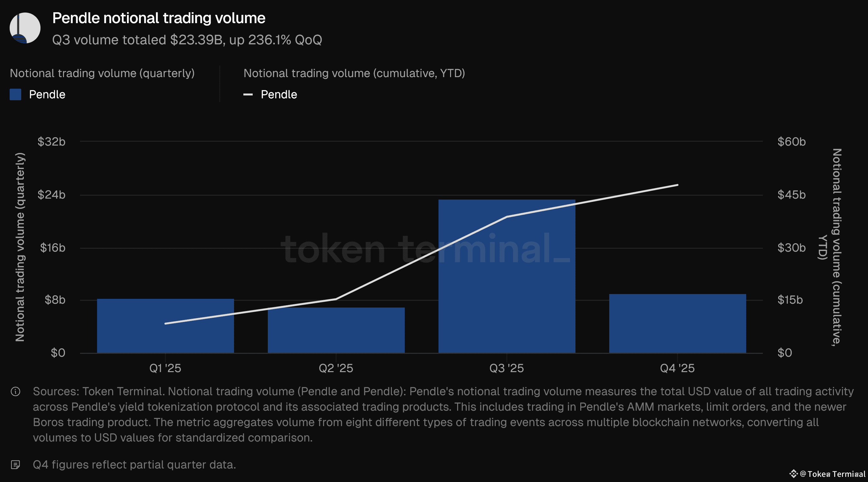
Task: Click the cumulative line point at Q1
Action: pyautogui.click(x=166, y=324)
